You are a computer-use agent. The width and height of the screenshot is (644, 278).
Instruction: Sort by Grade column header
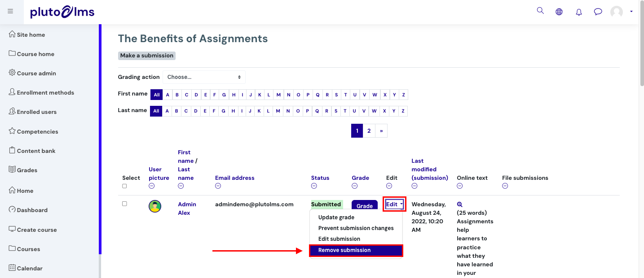361,178
